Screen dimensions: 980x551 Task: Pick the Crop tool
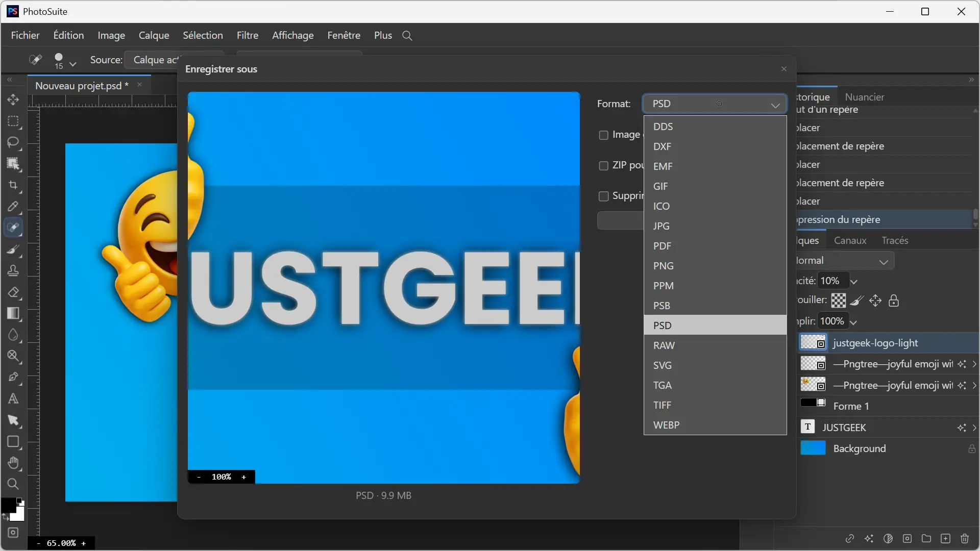point(13,186)
